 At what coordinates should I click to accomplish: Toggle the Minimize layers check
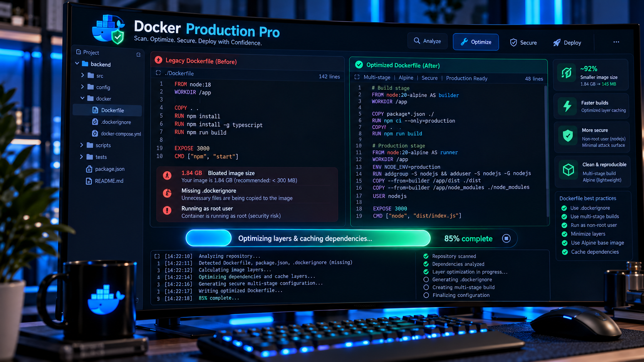565,234
